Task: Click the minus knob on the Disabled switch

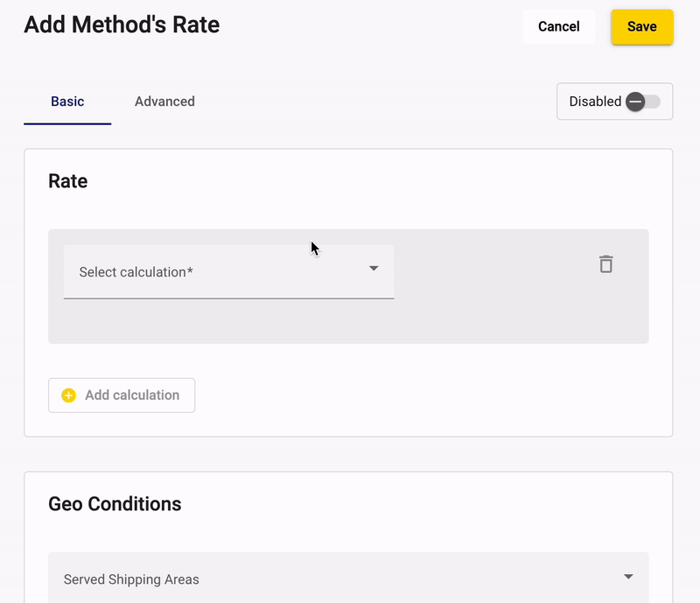Action: [635, 102]
